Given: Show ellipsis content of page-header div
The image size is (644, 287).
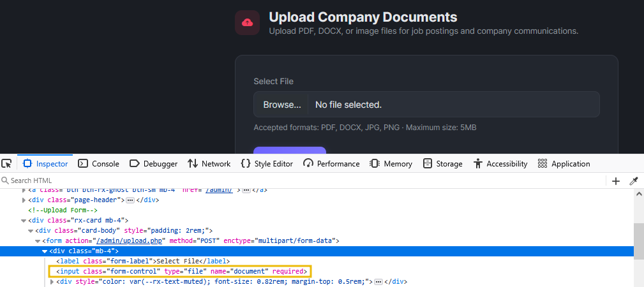Looking at the screenshot, I should [x=130, y=200].
